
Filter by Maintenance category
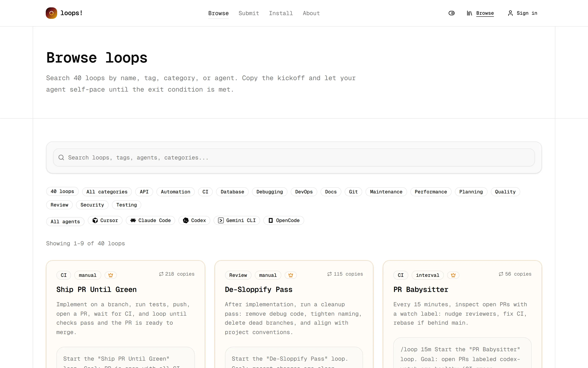pos(386,192)
